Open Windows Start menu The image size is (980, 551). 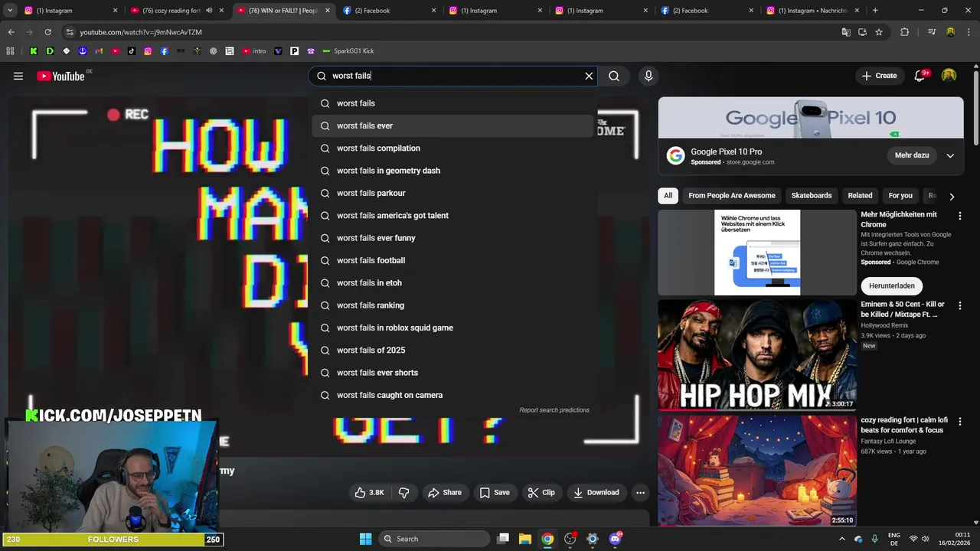[x=365, y=539]
